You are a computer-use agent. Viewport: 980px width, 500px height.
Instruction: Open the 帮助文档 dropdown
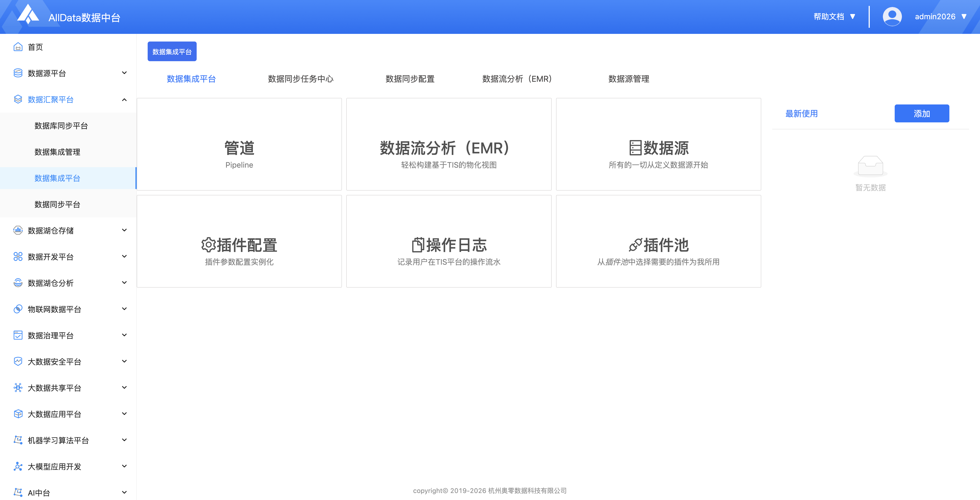834,16
